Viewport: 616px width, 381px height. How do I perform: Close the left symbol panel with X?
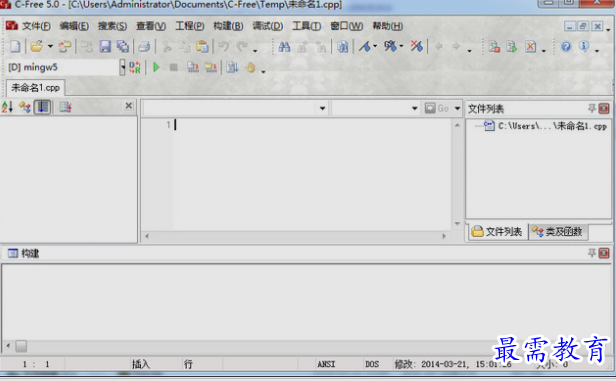(128, 106)
